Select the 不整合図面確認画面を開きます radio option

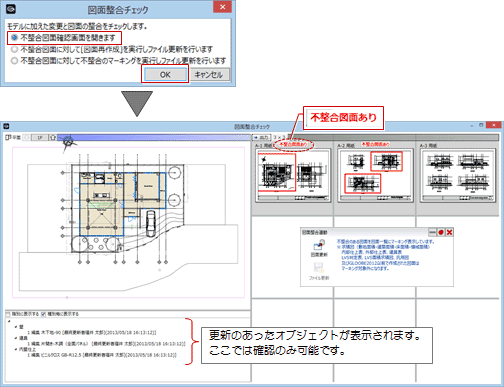(x=14, y=38)
